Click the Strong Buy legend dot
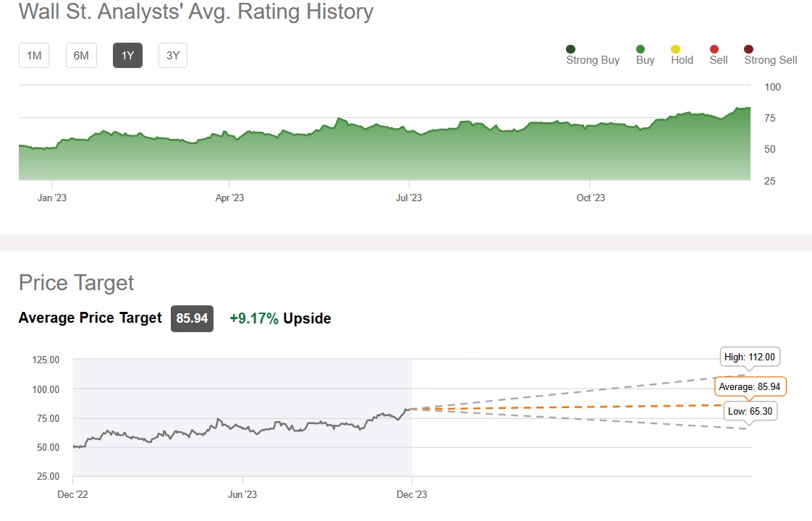 pos(571,49)
